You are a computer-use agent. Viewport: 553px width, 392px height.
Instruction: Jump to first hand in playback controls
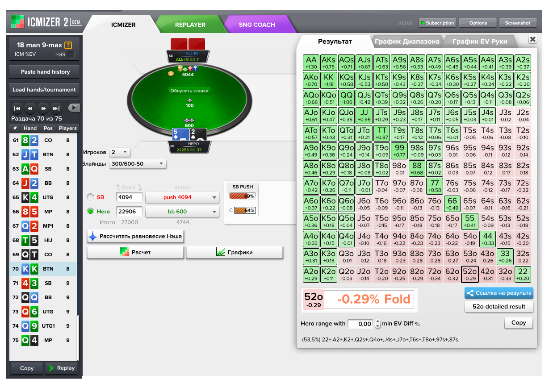tap(17, 108)
